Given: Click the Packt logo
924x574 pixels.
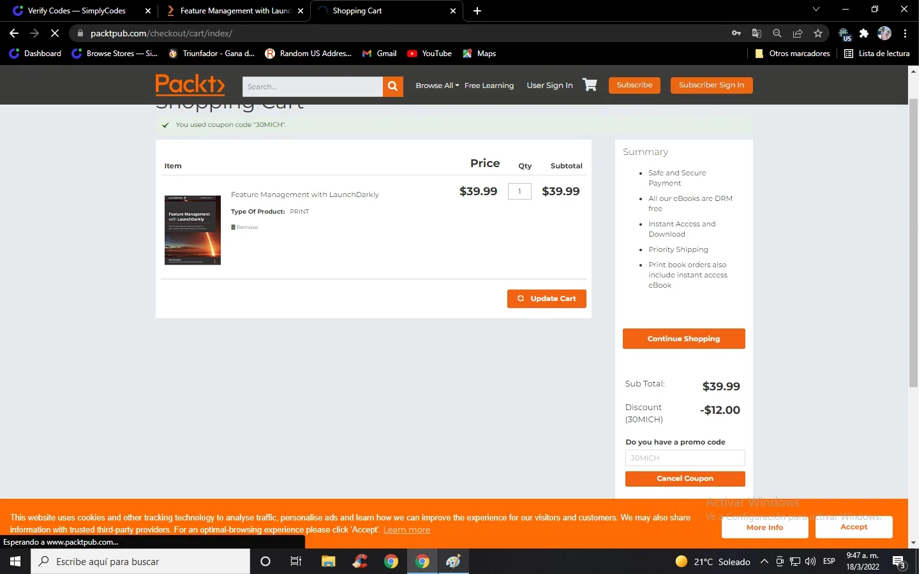Looking at the screenshot, I should click(190, 85).
